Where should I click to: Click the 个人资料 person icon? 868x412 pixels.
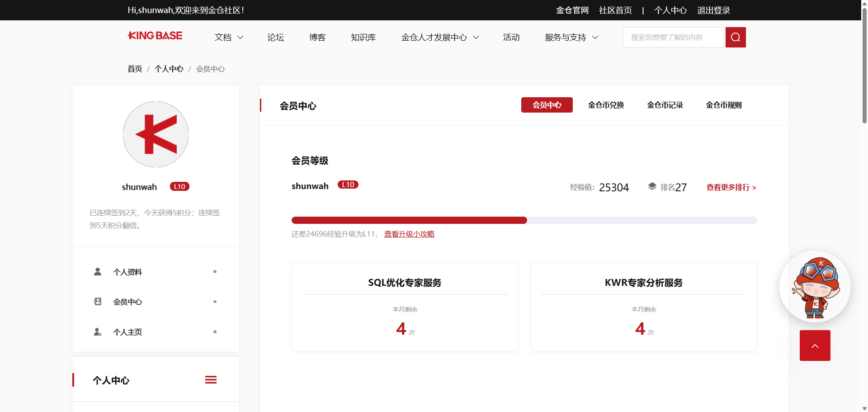point(98,271)
